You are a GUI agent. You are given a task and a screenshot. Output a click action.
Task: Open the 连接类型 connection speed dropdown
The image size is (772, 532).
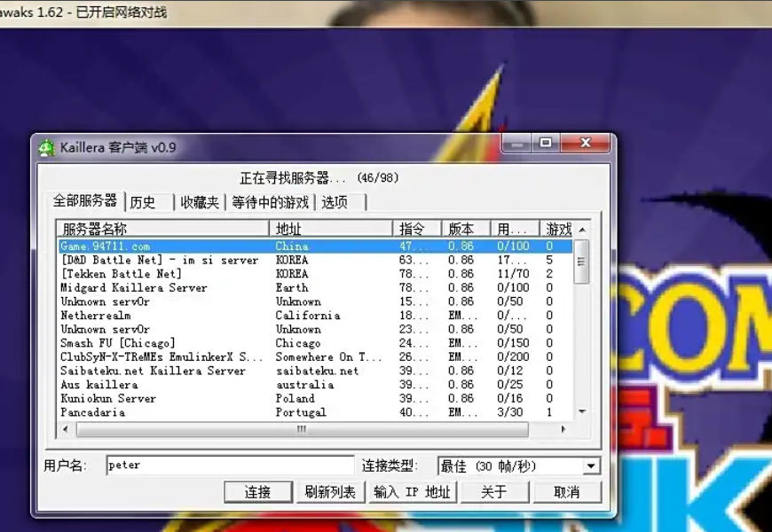590,465
